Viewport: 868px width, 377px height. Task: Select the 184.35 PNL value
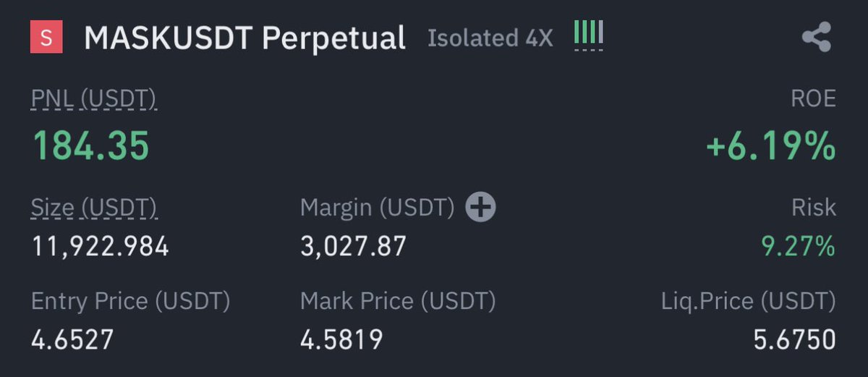91,145
